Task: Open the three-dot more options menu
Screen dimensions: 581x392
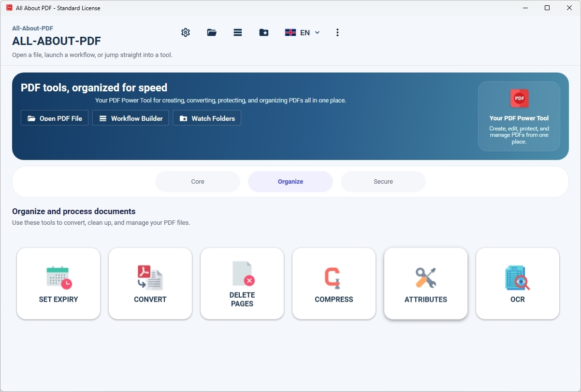Action: tap(337, 32)
